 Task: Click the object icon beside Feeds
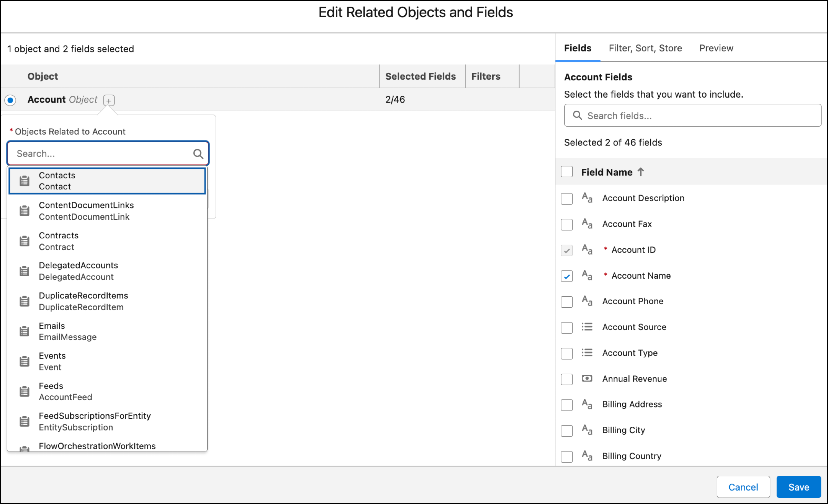24,392
